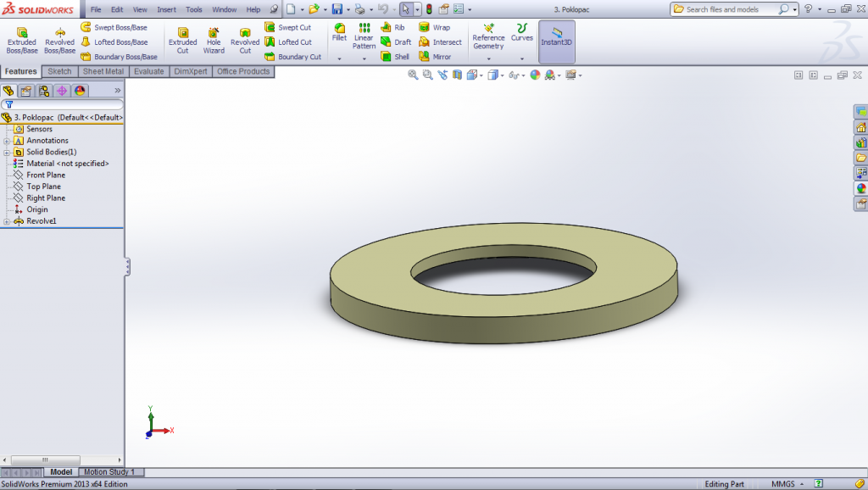Open the Section View tool
The image size is (868, 490).
457,75
